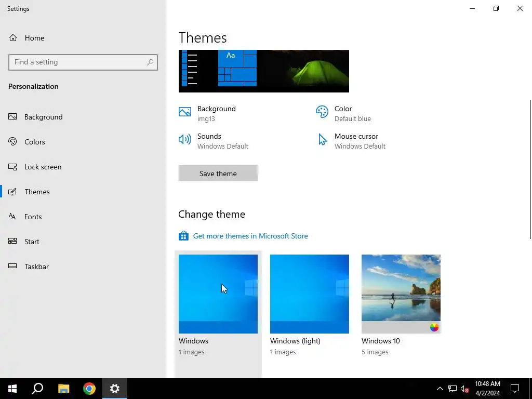Click the current theme preview image
The width and height of the screenshot is (532, 399).
pyautogui.click(x=263, y=71)
